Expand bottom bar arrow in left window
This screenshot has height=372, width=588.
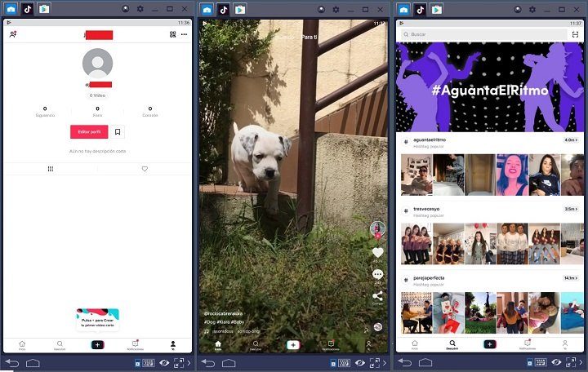pyautogui.click(x=189, y=363)
